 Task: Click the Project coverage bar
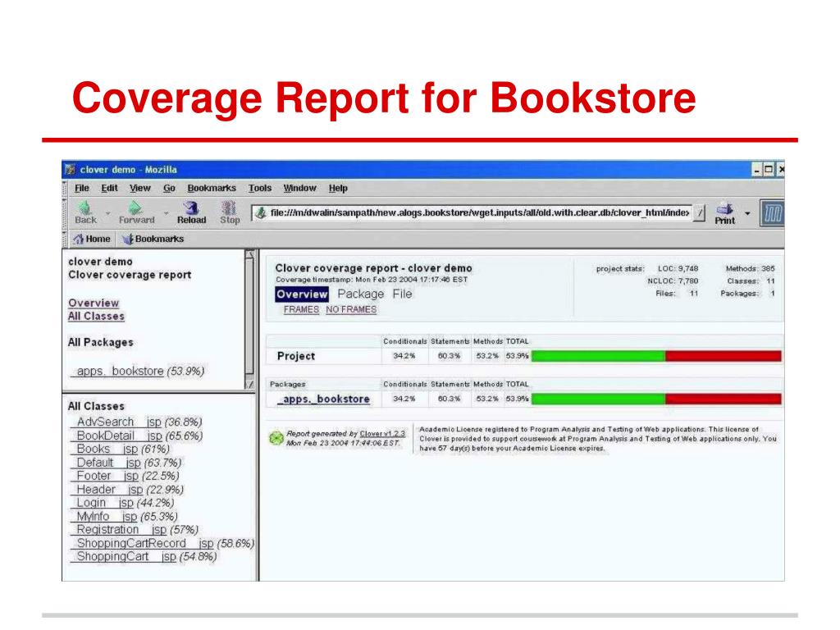click(656, 356)
